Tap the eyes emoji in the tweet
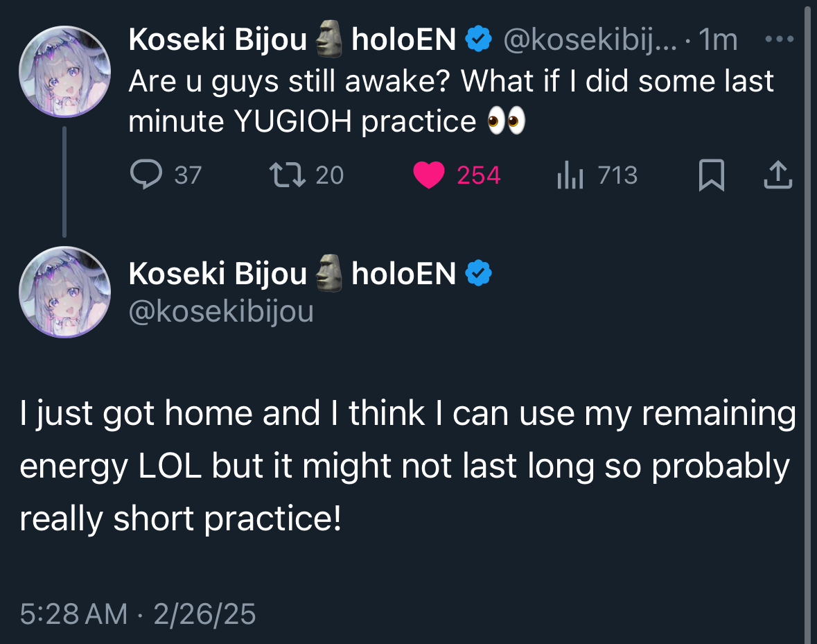Screen dimensions: 817x644 [x=507, y=122]
